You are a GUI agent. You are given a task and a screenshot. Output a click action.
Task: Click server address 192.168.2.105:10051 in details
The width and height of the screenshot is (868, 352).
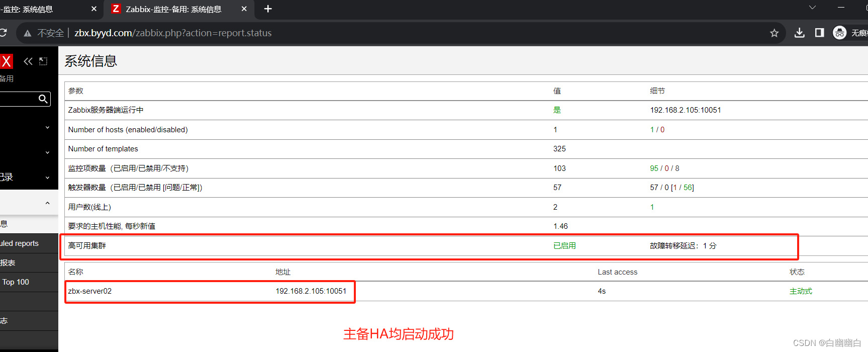pyautogui.click(x=686, y=110)
